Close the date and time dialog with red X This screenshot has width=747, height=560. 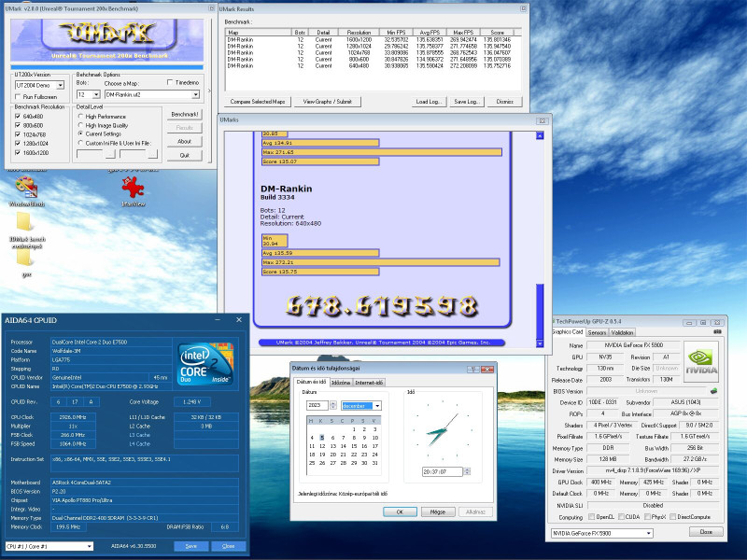pyautogui.click(x=486, y=369)
